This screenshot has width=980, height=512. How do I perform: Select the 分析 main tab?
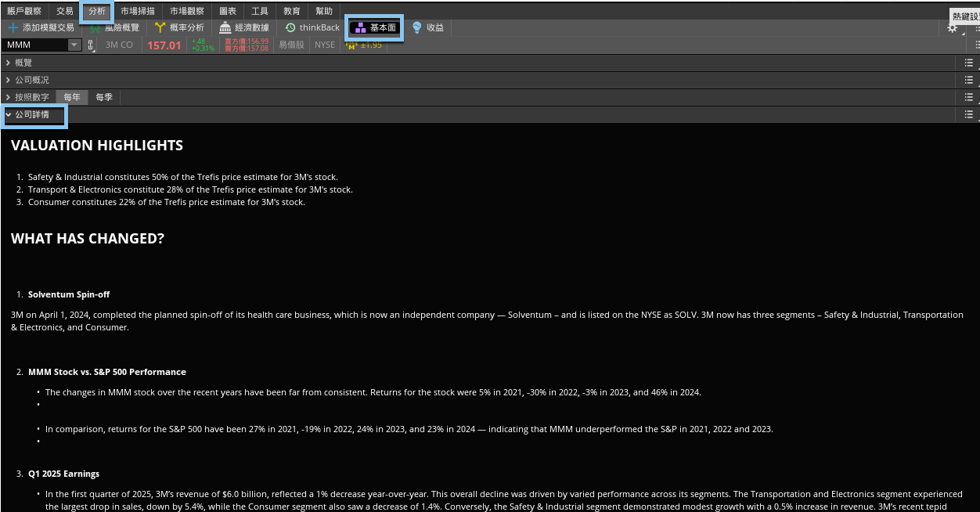click(x=97, y=12)
